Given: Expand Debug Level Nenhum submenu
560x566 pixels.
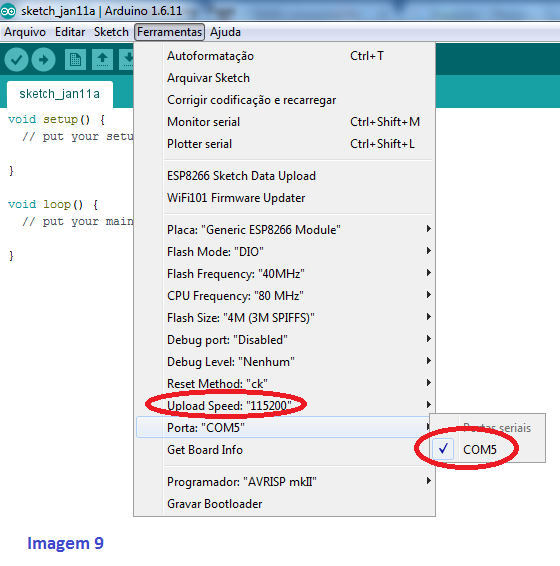Looking at the screenshot, I should click(285, 362).
